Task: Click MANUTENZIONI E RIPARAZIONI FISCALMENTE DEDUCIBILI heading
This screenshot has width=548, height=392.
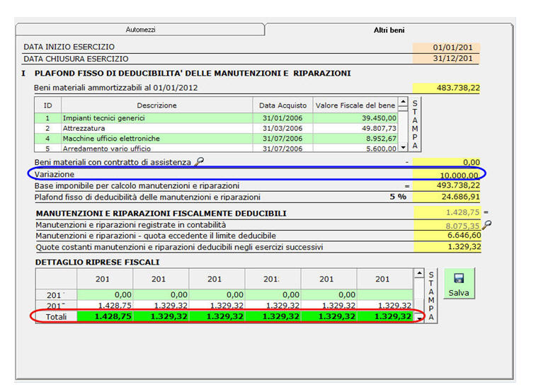Action: click(x=161, y=214)
